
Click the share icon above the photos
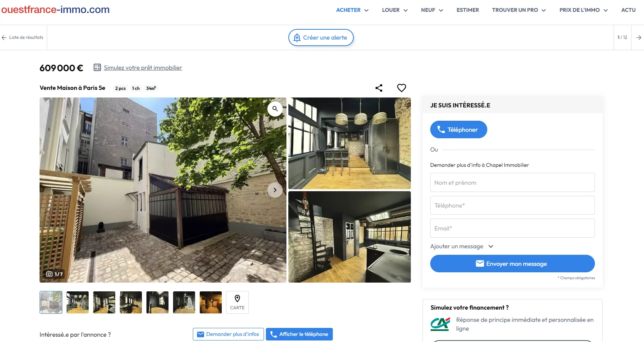379,88
